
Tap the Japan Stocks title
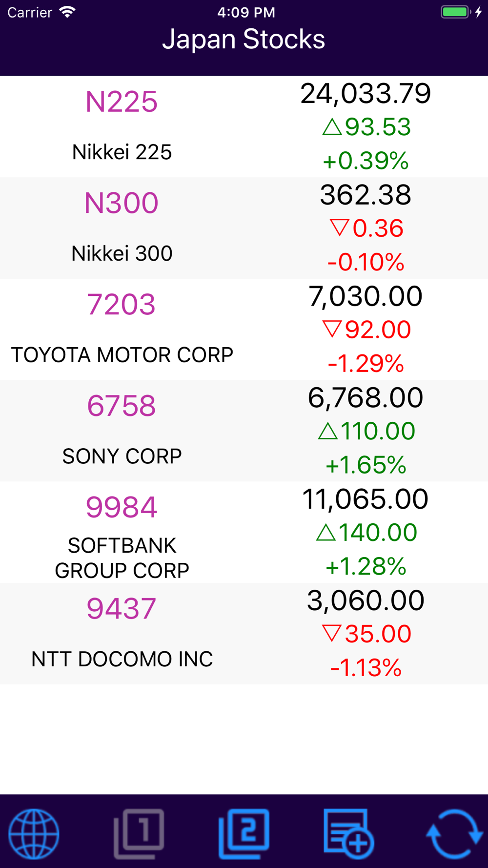tap(244, 39)
